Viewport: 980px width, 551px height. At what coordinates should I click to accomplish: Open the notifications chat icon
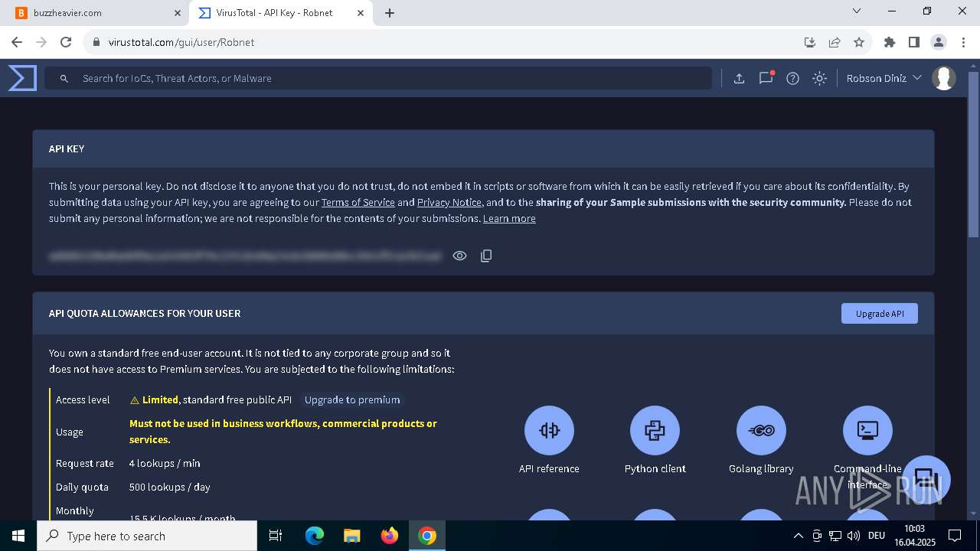pyautogui.click(x=766, y=78)
